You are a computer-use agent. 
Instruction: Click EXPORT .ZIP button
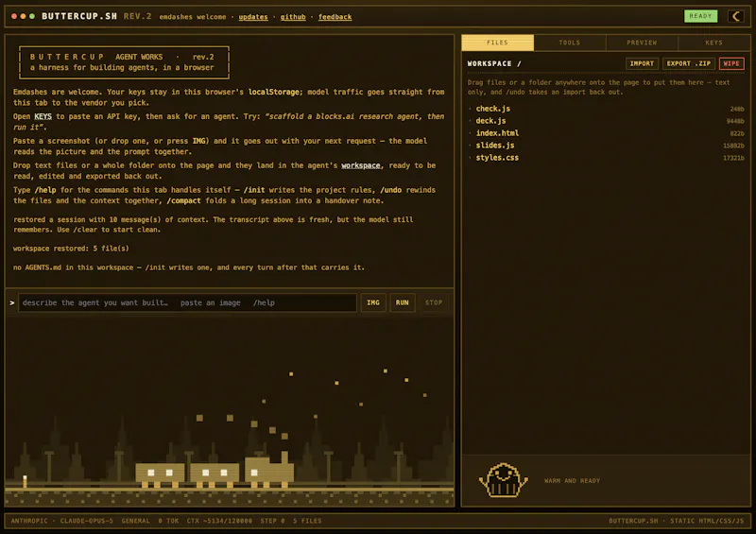click(x=689, y=63)
